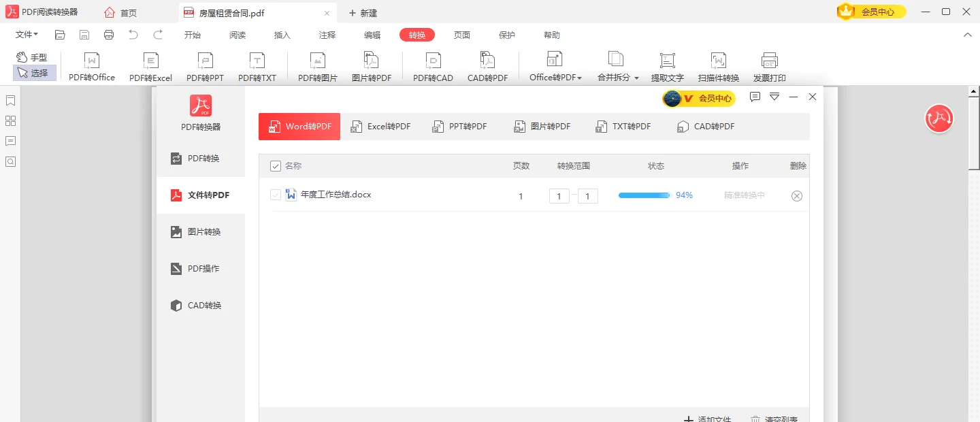Viewport: 980px width, 422px height.
Task: Collapse the ribbon with the chevron
Action: click(x=967, y=35)
